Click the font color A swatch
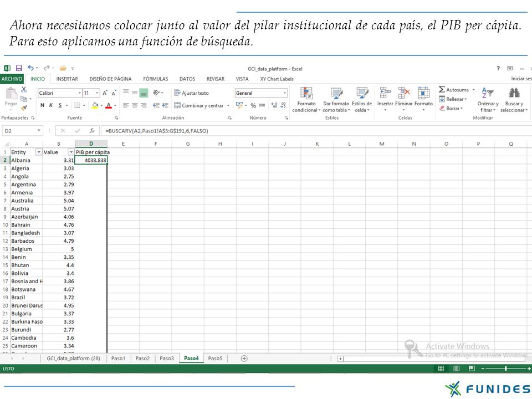This screenshot has width=532, height=399. (x=109, y=105)
